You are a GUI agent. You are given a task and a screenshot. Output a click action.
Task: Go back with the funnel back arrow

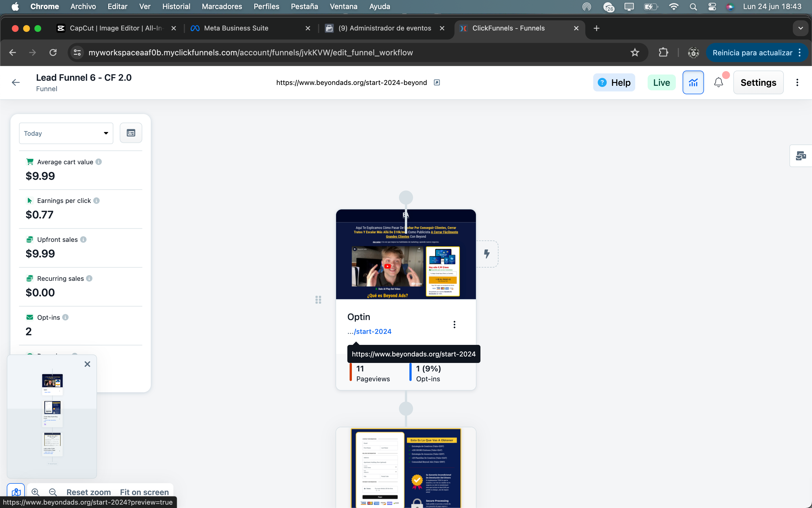pos(16,82)
